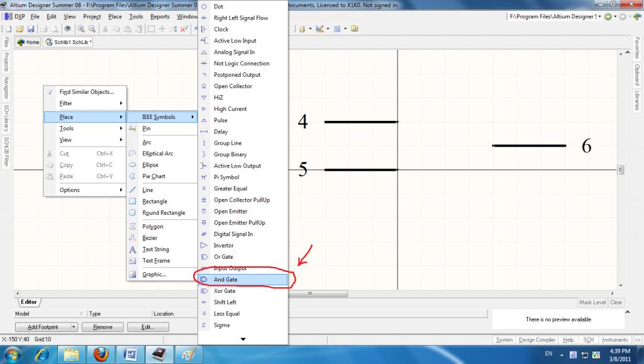Screen dimensions: 644x364
Task: Open the Edit menu
Action: pyautogui.click(x=52, y=16)
